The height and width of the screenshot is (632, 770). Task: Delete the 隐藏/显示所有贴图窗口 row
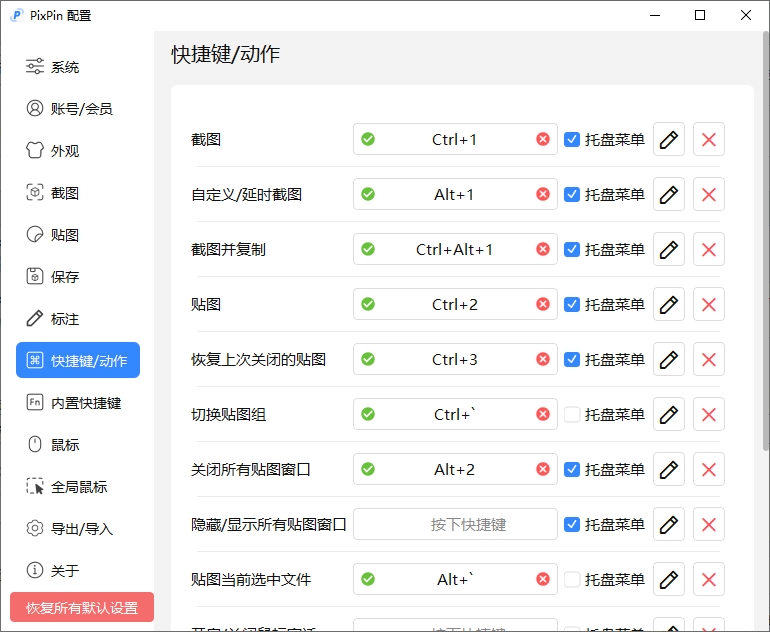click(x=709, y=524)
